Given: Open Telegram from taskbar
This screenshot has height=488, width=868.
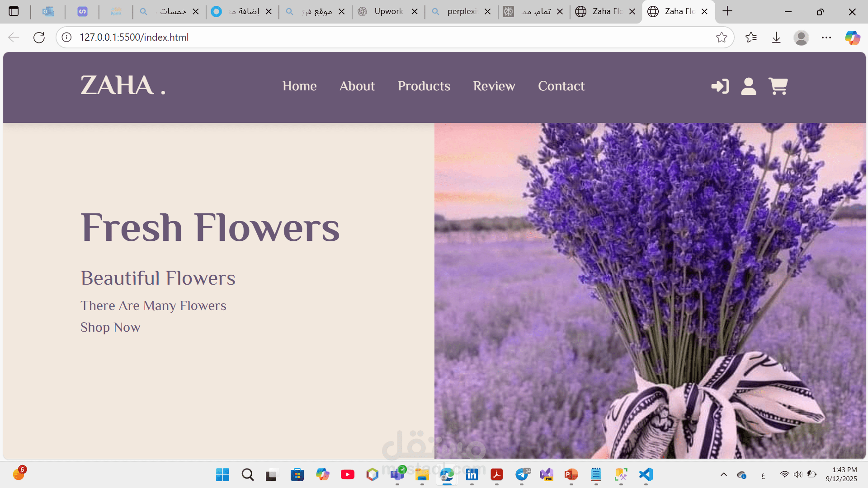Looking at the screenshot, I should tap(522, 474).
